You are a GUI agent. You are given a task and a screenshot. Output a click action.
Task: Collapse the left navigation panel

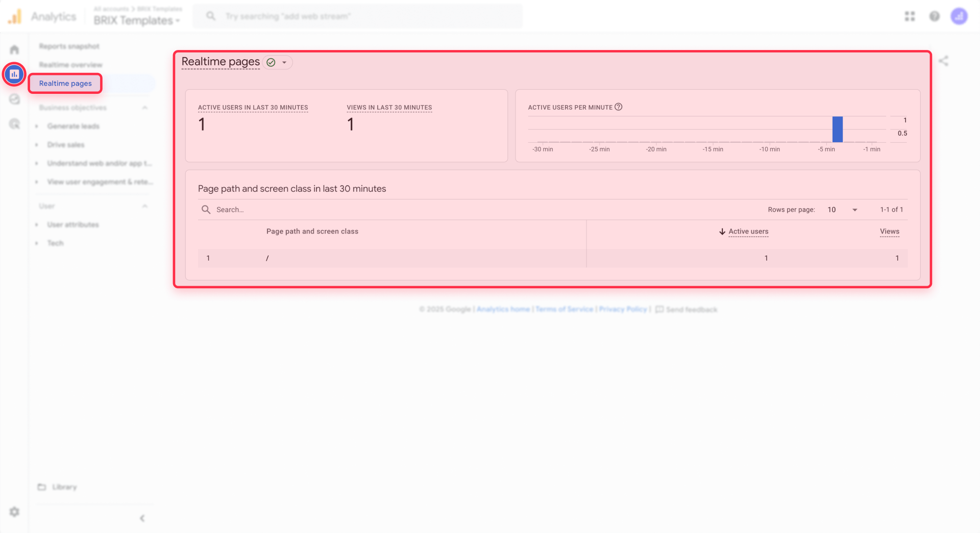click(x=142, y=518)
